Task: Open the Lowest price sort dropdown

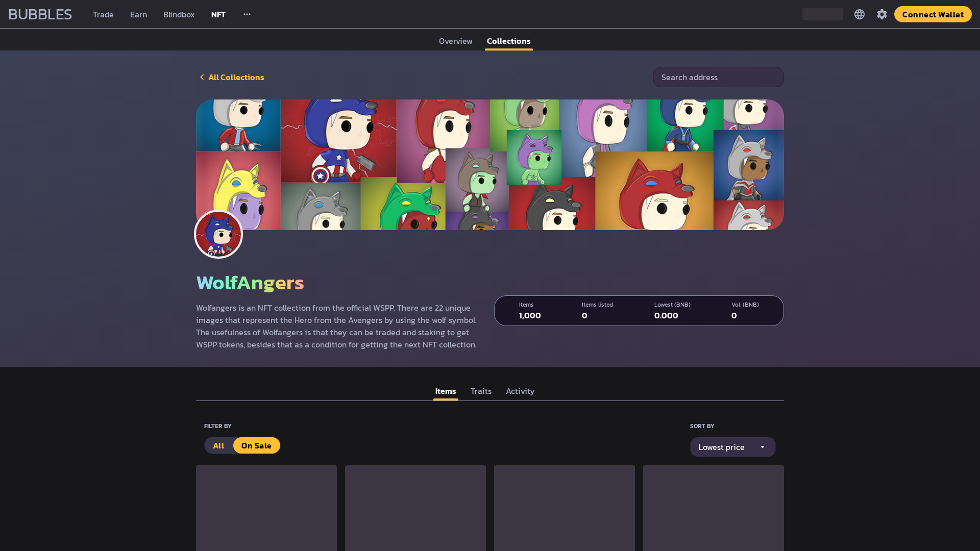Action: pos(732,447)
